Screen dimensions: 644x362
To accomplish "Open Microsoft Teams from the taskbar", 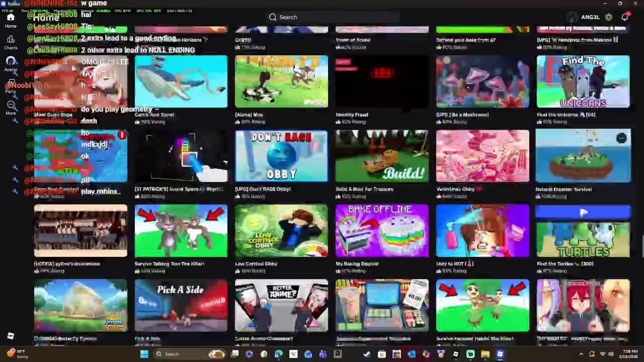I will point(323,354).
